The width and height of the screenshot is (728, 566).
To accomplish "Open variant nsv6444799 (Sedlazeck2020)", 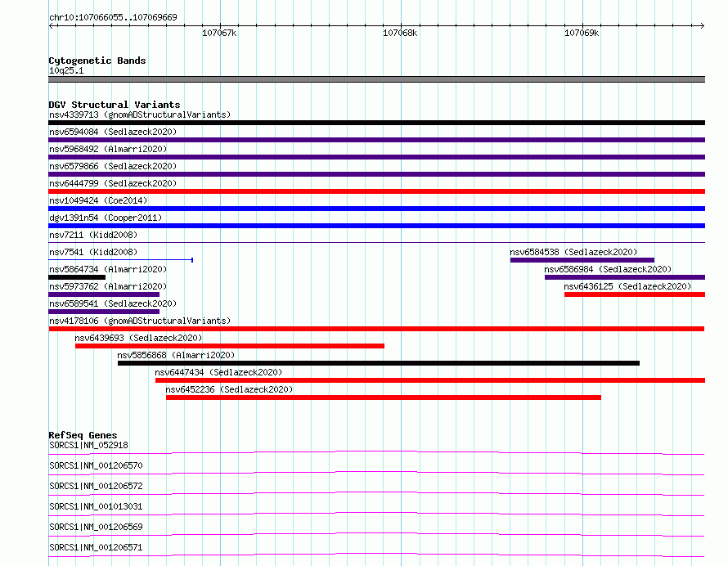I will 113,183.
